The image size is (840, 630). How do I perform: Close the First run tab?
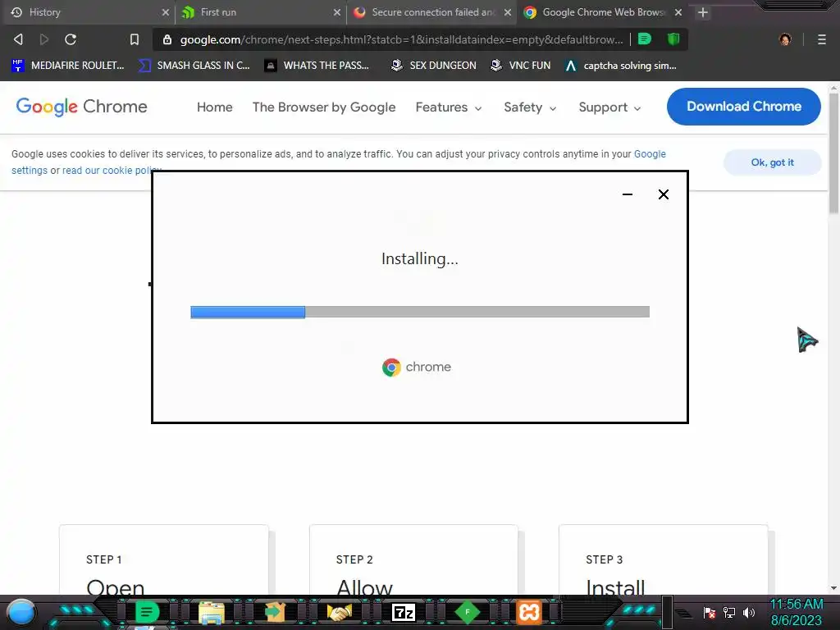[337, 12]
